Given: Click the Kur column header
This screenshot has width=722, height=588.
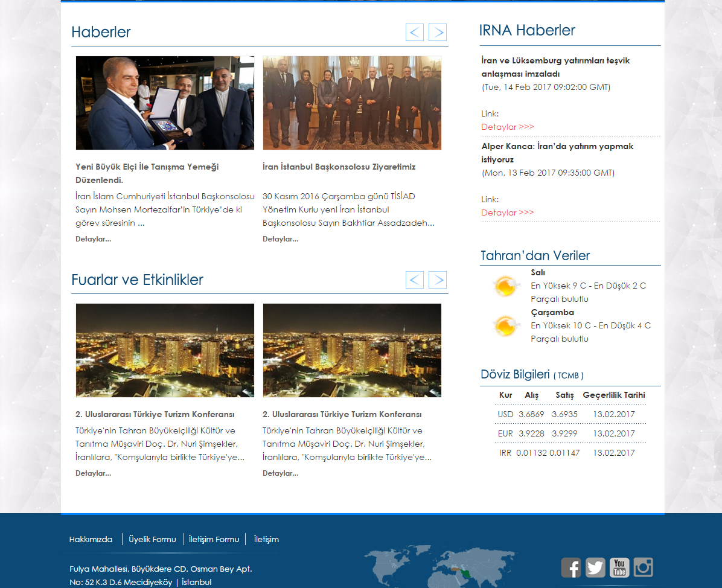Looking at the screenshot, I should [x=506, y=395].
